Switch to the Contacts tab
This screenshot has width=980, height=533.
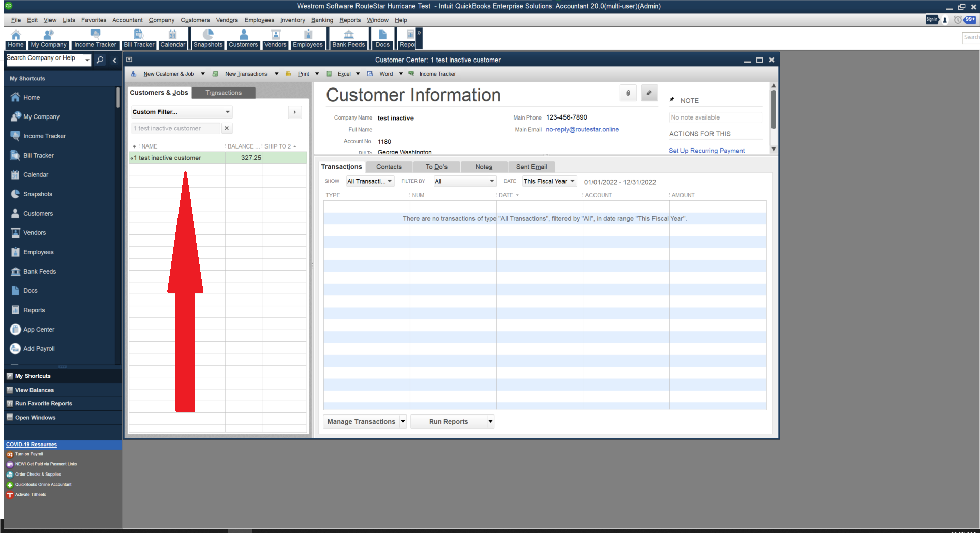click(389, 167)
